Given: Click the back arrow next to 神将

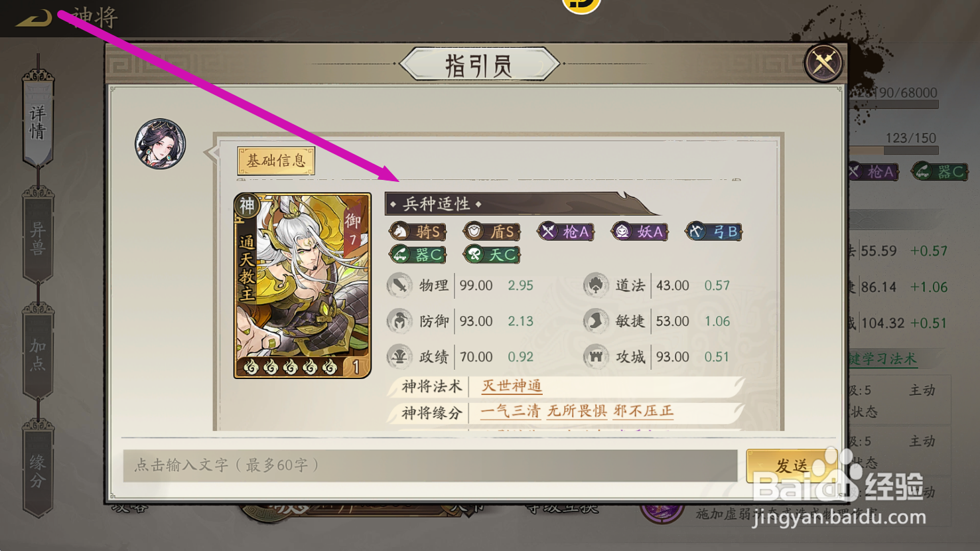Looking at the screenshot, I should click(33, 18).
